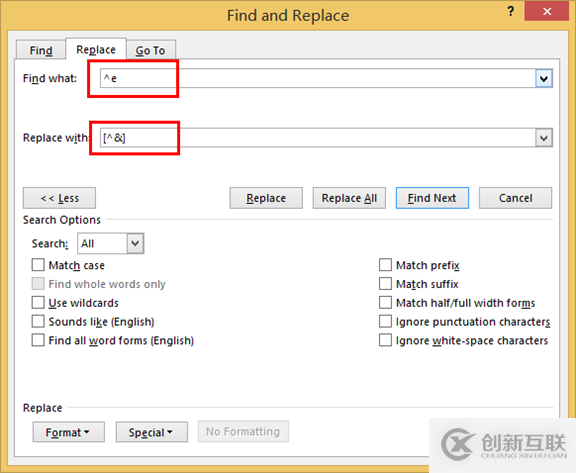Select the Replace tab
This screenshot has height=473, width=576.
(x=96, y=49)
